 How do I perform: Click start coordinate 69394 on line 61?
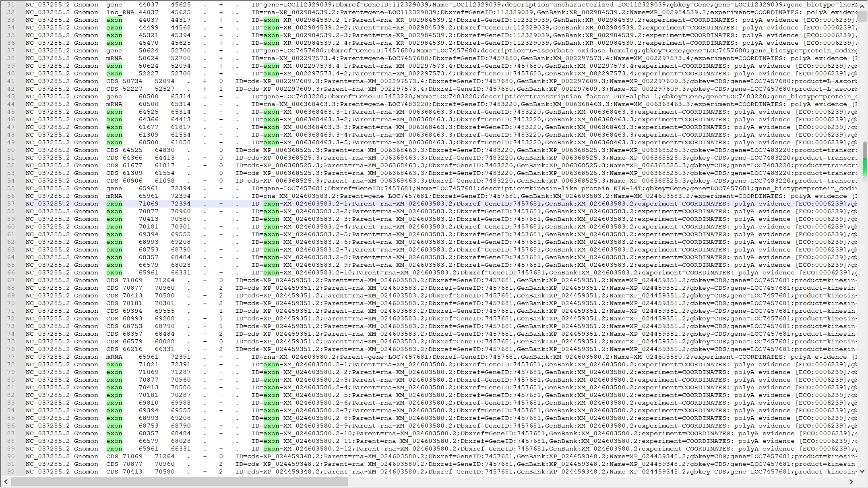pos(149,234)
